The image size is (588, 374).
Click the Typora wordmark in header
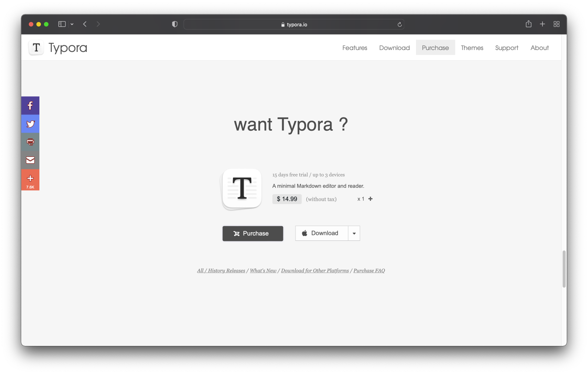pos(68,48)
